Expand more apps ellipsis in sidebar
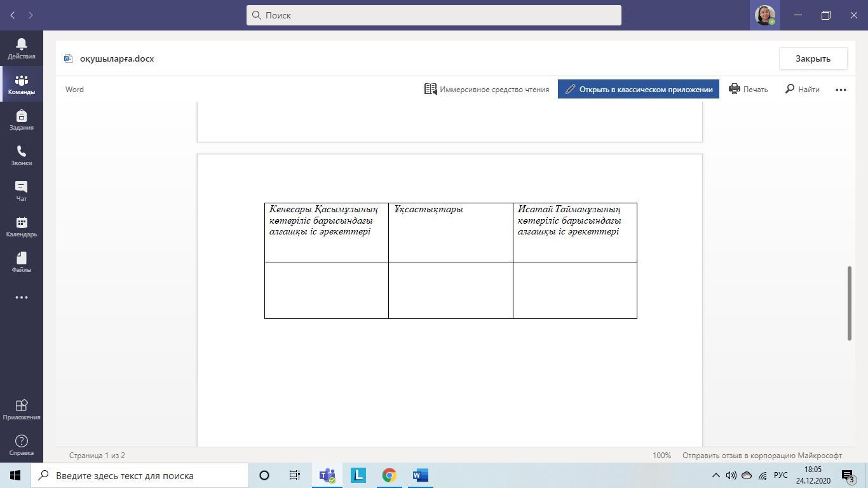This screenshot has height=488, width=868. click(21, 297)
